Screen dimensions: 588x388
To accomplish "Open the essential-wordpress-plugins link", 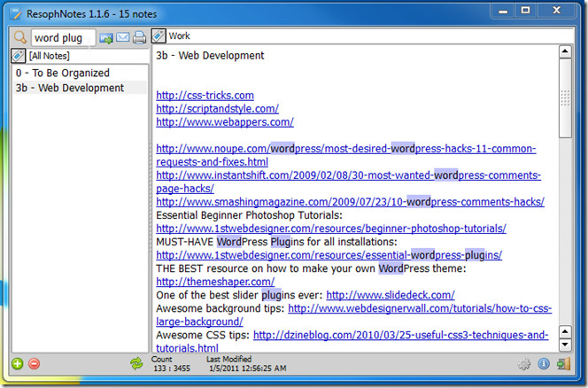I will [x=329, y=255].
